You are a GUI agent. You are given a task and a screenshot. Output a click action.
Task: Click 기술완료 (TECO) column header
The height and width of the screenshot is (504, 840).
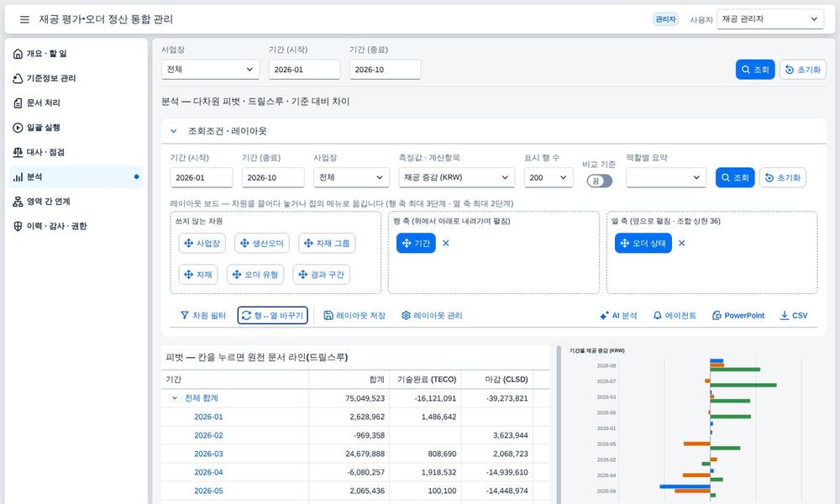pyautogui.click(x=425, y=379)
